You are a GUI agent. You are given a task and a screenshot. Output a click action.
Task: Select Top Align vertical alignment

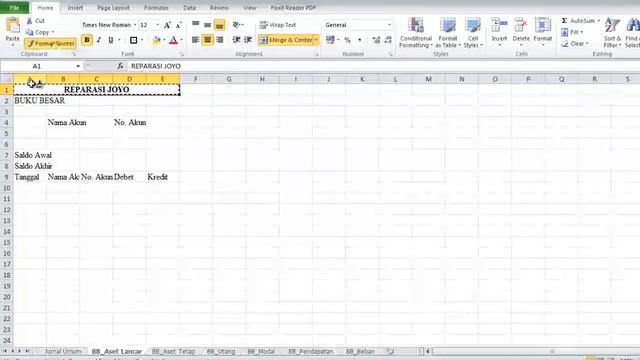tap(196, 24)
